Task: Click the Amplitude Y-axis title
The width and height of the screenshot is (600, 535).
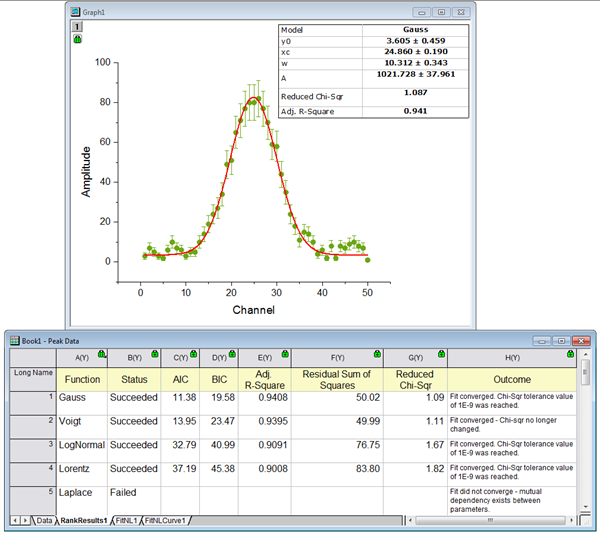Action: 86,171
